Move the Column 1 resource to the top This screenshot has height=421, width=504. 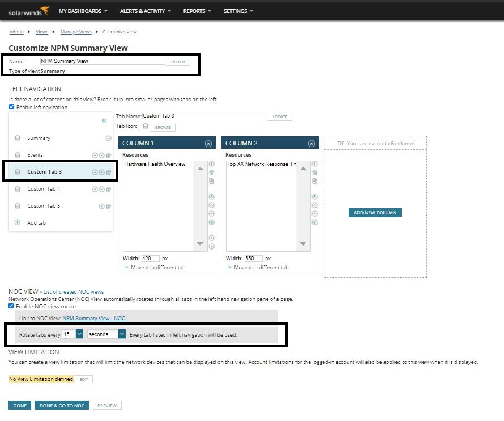pos(212,196)
